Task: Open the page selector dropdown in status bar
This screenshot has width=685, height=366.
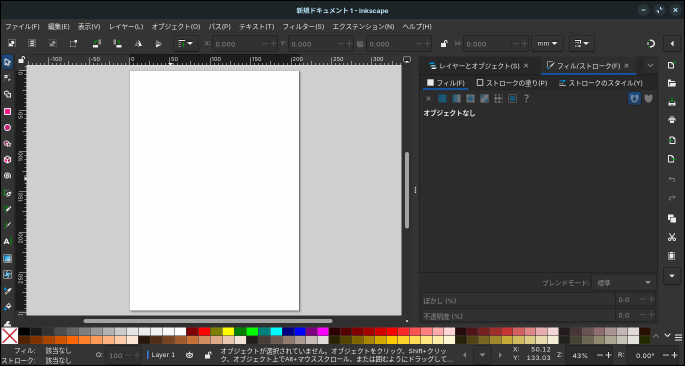Action: pyautogui.click(x=482, y=355)
